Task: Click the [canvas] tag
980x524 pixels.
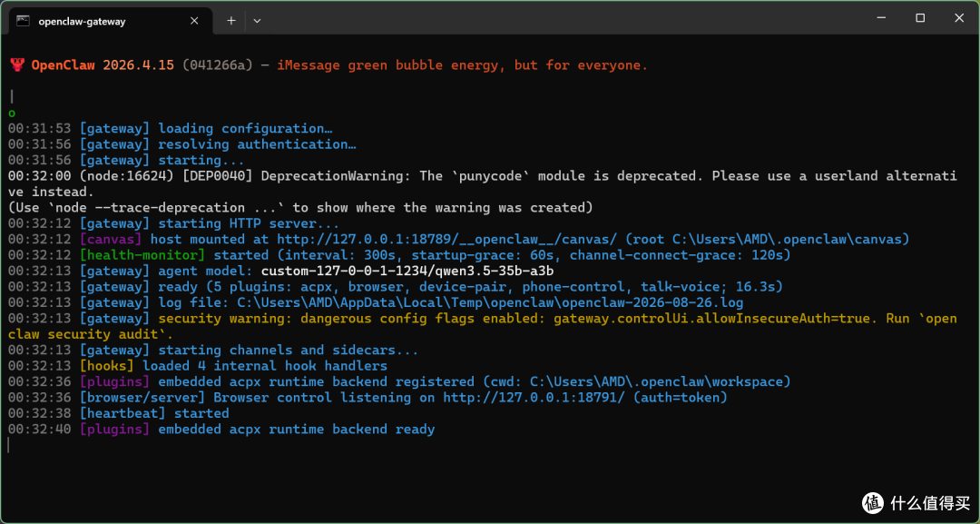Action: click(x=111, y=240)
